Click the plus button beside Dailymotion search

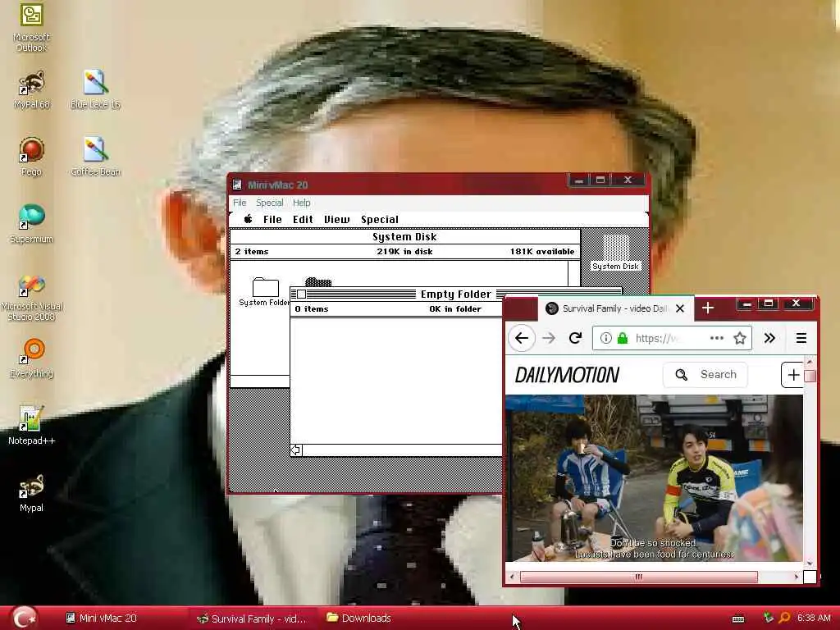click(792, 375)
